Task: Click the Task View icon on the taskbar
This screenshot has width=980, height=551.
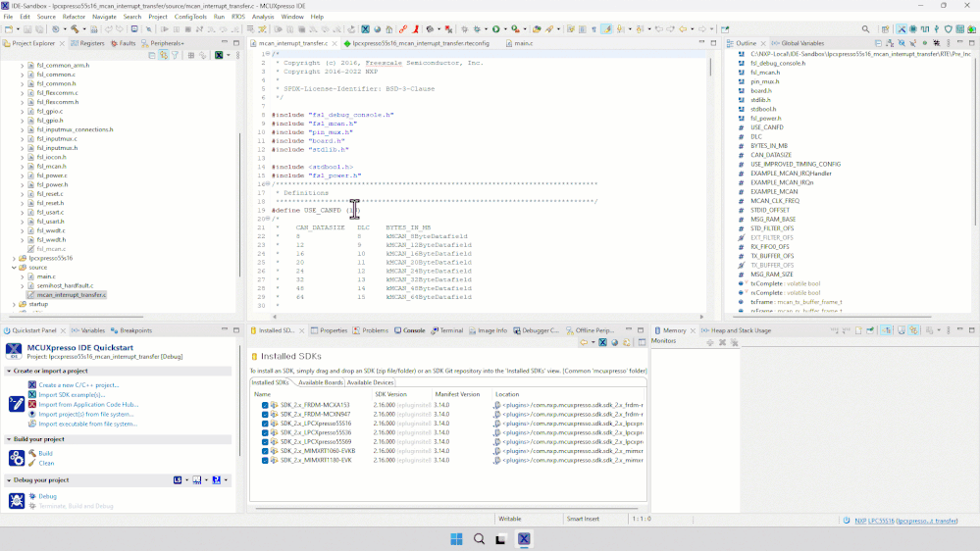Action: coord(500,539)
